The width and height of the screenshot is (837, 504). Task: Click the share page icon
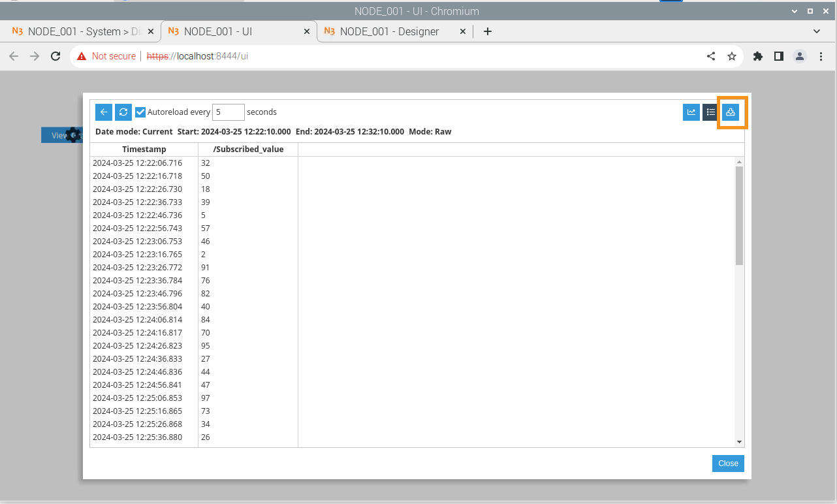tap(711, 56)
